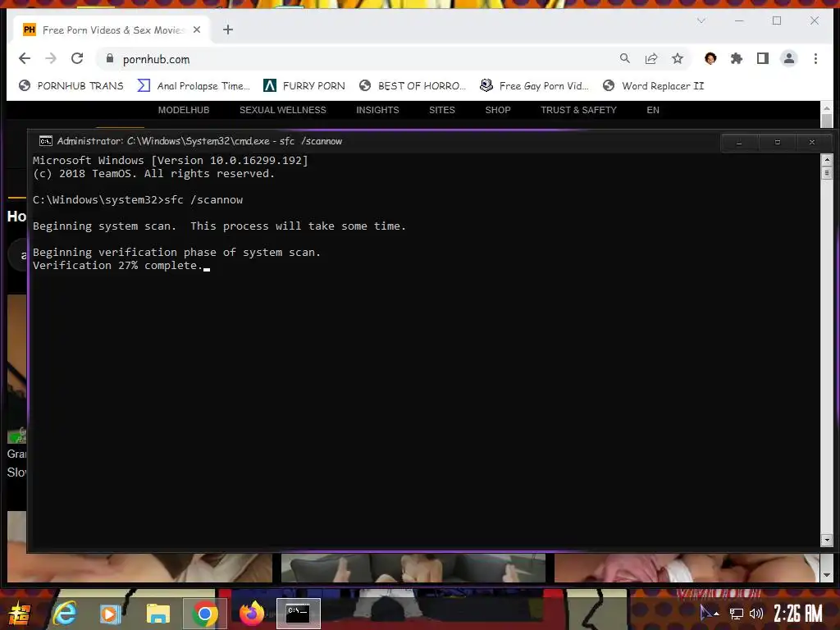Bookmark this tab with the star icon

[678, 58]
